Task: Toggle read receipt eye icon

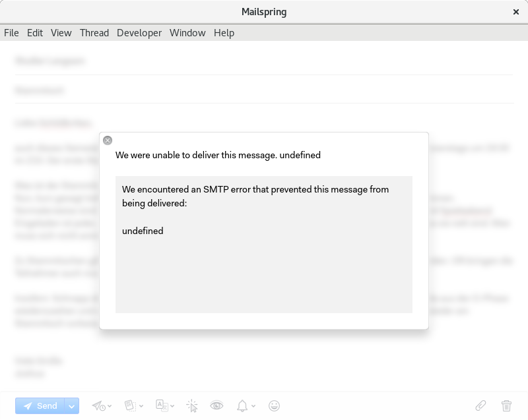Action: [x=216, y=405]
